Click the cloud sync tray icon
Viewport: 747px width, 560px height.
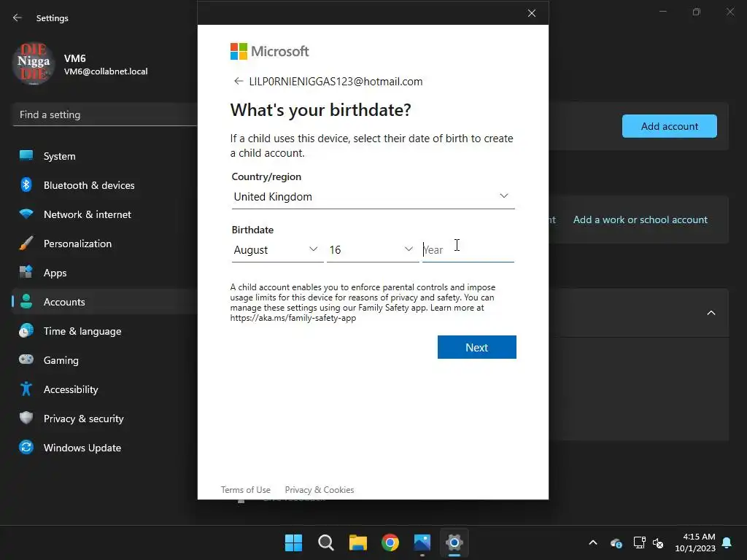(x=616, y=542)
